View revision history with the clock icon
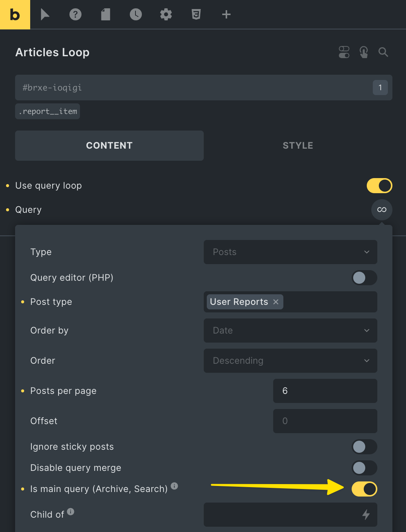The height and width of the screenshot is (532, 406). tap(135, 14)
